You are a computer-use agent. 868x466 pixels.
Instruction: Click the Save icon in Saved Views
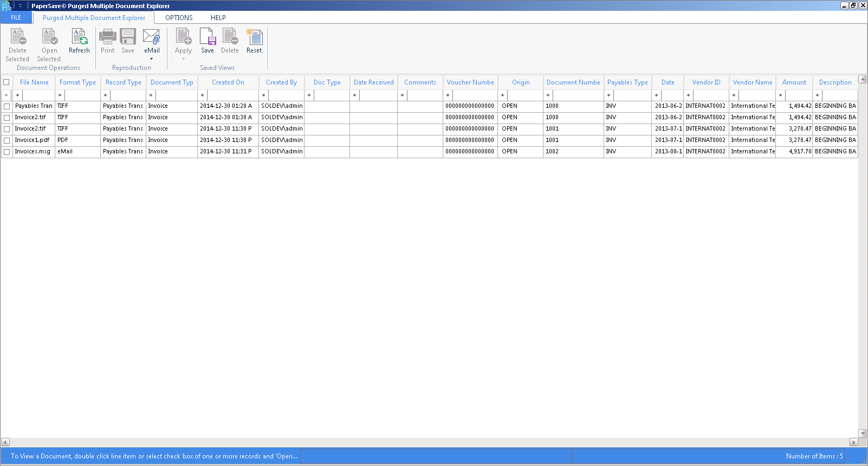pos(208,37)
